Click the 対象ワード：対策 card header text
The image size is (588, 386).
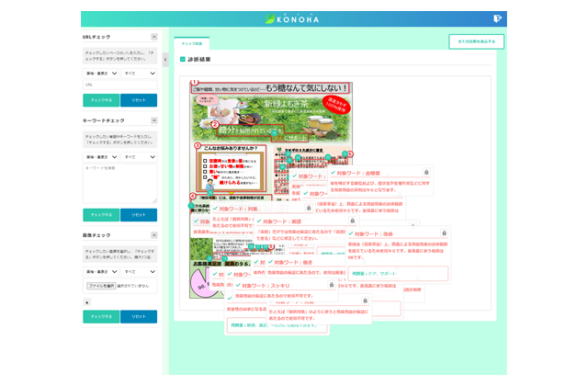click(238, 209)
